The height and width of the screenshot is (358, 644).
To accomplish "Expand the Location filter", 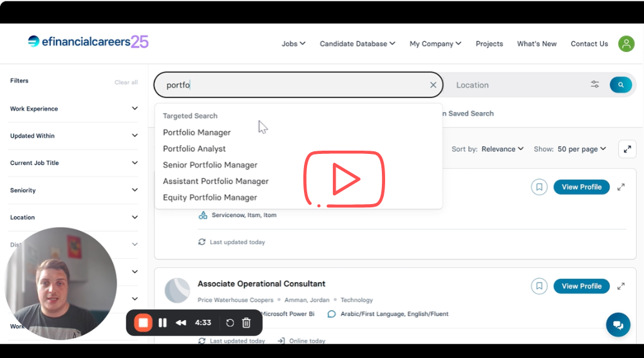I will coord(74,217).
